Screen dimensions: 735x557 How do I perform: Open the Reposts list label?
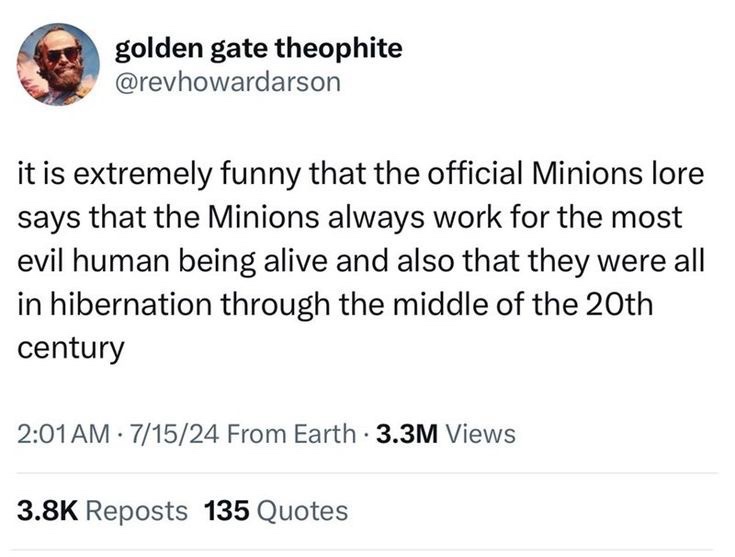tap(136, 511)
